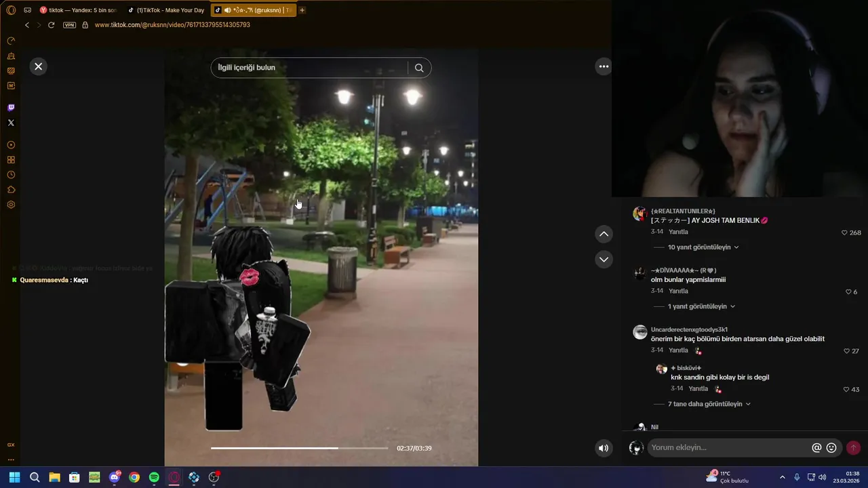Expand '10 yanıt görüntüleyin' replies
This screenshot has width=868, height=488.
(x=703, y=247)
